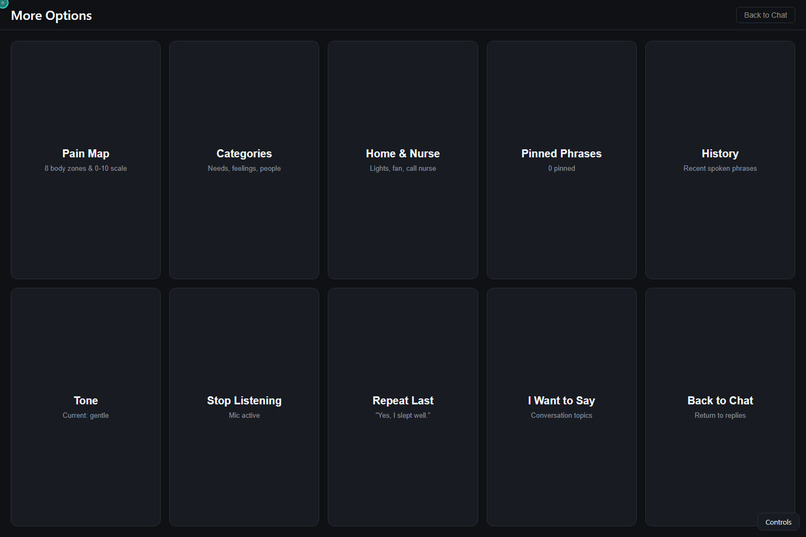Click the Back to Chat header button

[x=765, y=15]
